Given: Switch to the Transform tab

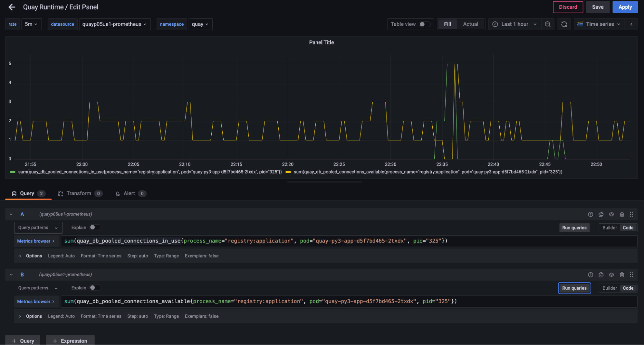Looking at the screenshot, I should coord(79,193).
